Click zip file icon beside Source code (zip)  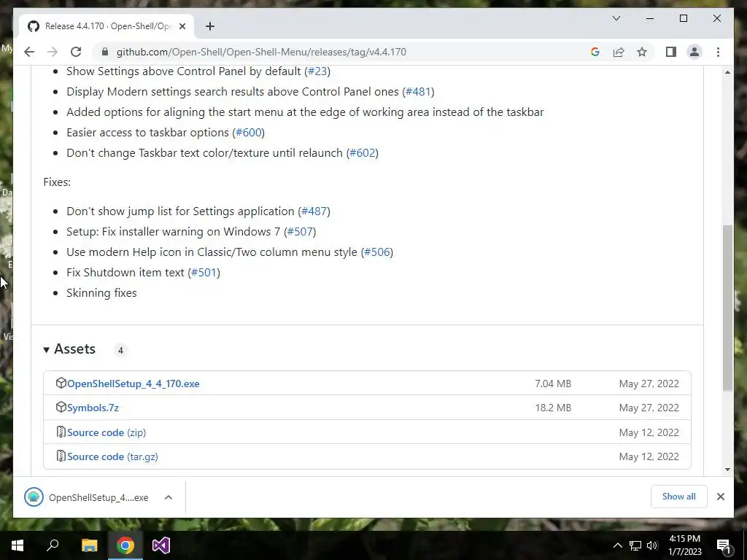click(x=61, y=432)
